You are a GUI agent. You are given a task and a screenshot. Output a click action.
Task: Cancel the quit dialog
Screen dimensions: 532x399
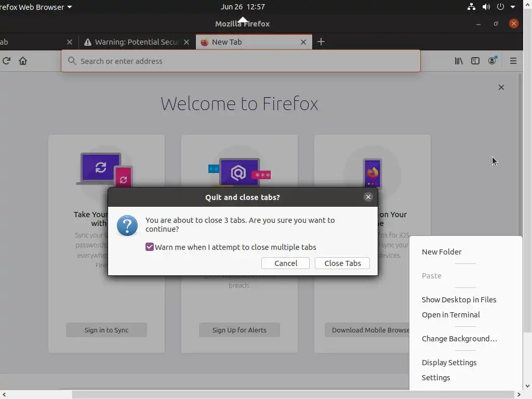click(x=285, y=263)
